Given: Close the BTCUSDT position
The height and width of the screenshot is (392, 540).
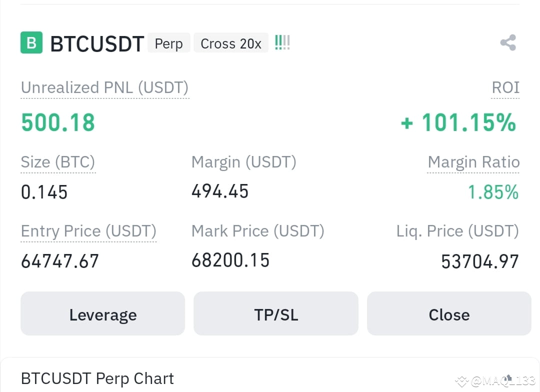Looking at the screenshot, I should point(449,313).
